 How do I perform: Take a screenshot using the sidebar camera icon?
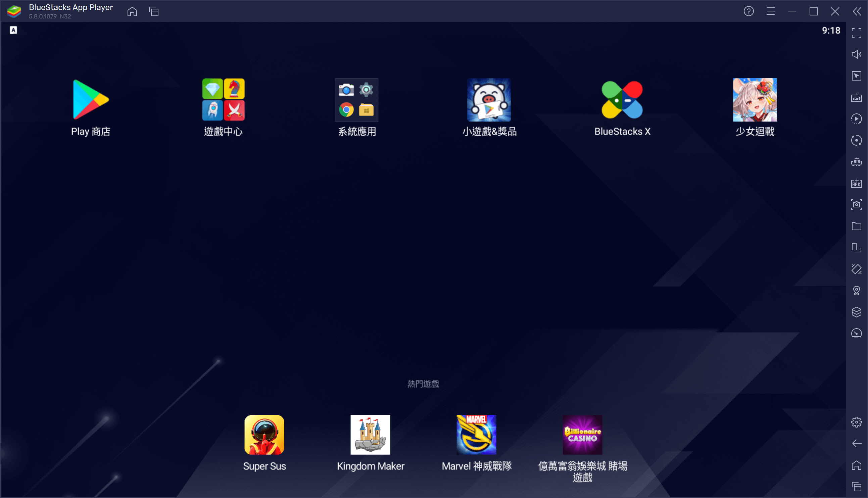coord(856,205)
